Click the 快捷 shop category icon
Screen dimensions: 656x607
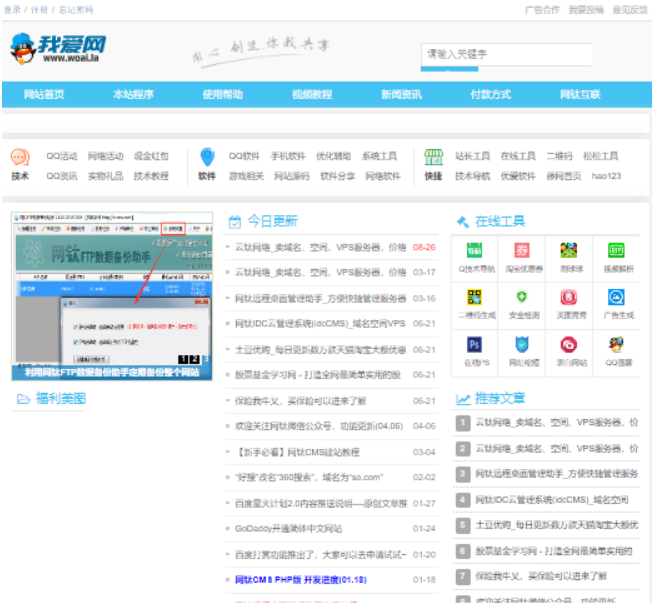(x=433, y=158)
